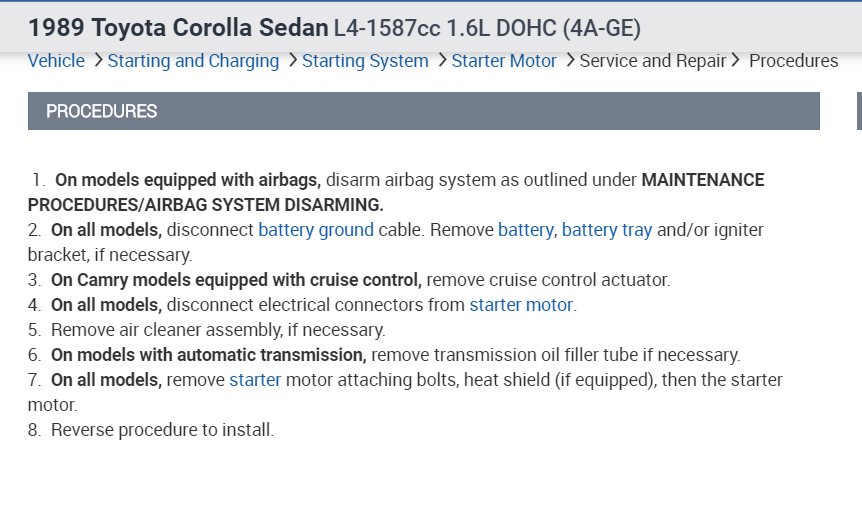Screen dimensions: 862x524
Task: Follow the starter link in step 7
Action: 255,380
